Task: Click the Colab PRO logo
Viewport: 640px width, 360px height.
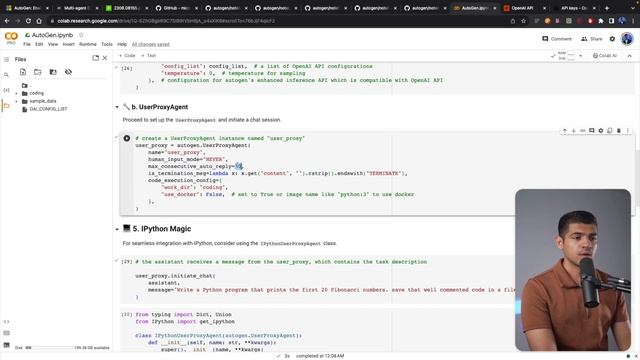Action: coord(11,38)
